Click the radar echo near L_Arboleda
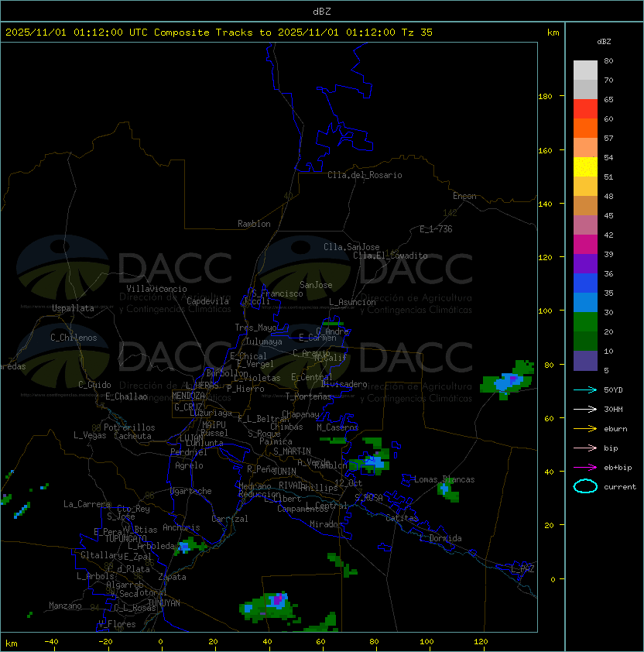Image resolution: width=644 pixels, height=652 pixels. click(x=188, y=546)
